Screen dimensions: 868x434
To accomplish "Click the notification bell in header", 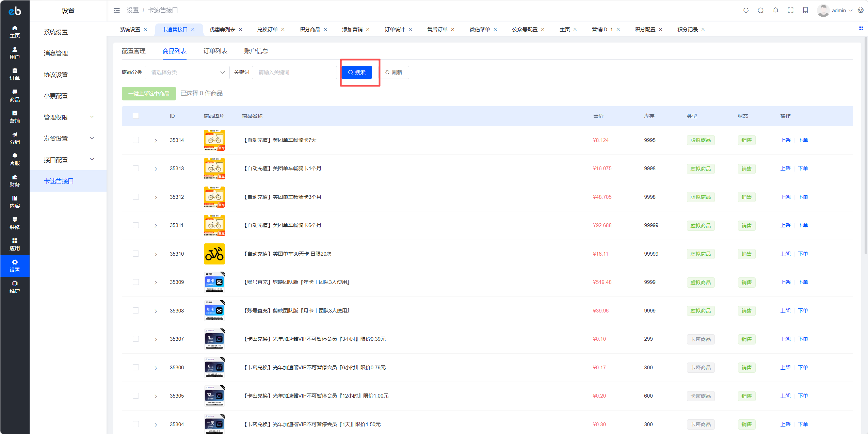I will pos(775,10).
